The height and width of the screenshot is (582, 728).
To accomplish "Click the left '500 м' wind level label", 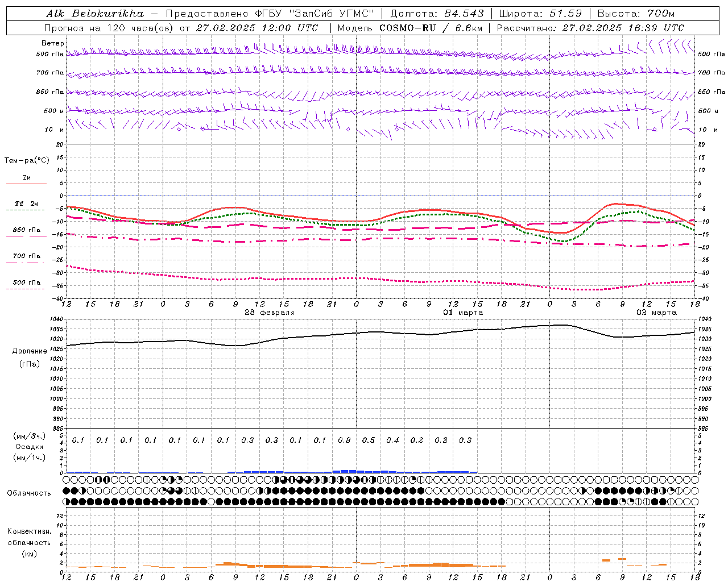I will point(54,111).
